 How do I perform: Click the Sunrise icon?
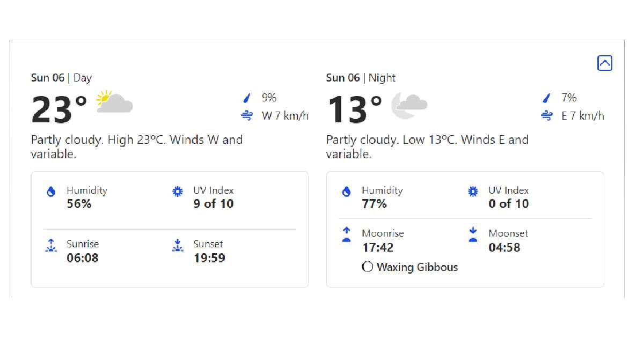51,246
